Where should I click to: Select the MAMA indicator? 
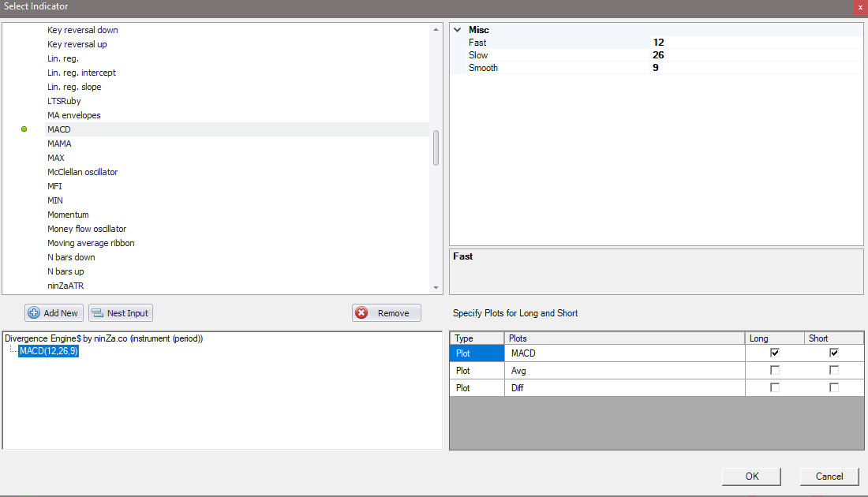click(59, 144)
